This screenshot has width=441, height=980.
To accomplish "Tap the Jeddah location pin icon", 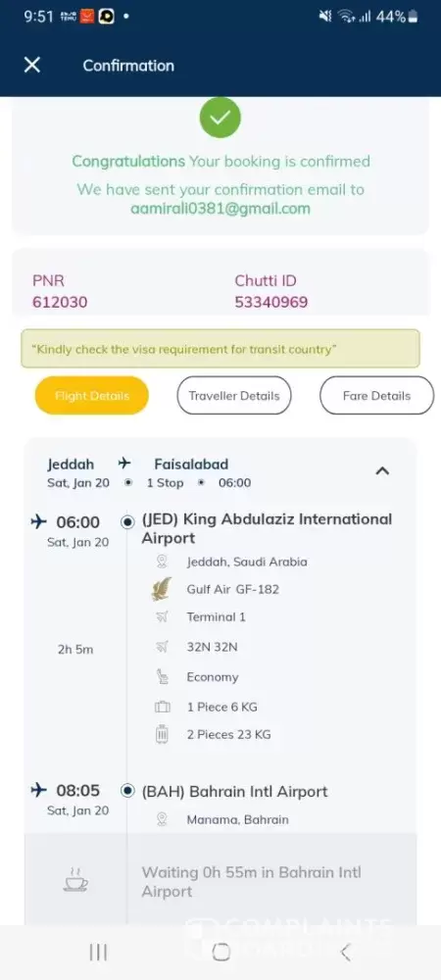I will (x=162, y=562).
